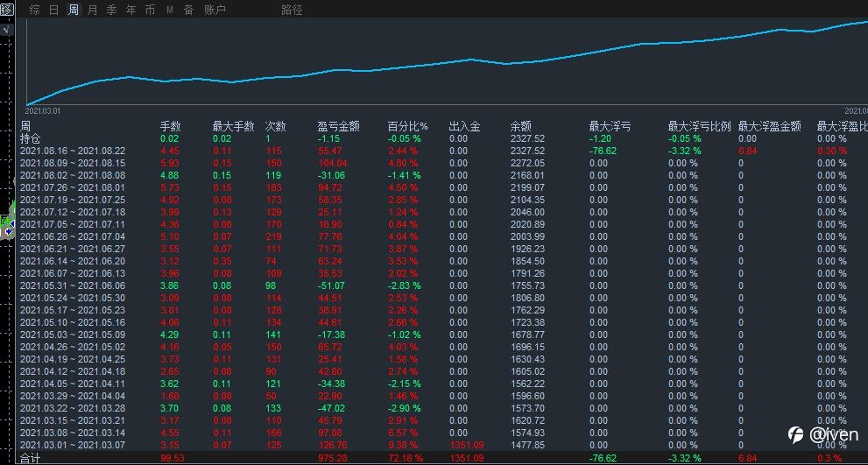Viewport: 868px width, 465px height.
Task: Click the 最大手数 column header
Action: [x=233, y=126]
